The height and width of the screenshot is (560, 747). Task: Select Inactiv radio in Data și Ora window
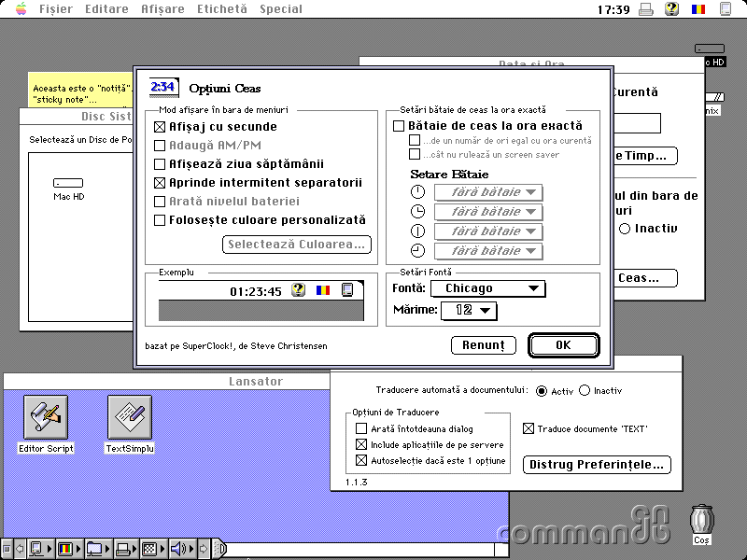(x=625, y=229)
